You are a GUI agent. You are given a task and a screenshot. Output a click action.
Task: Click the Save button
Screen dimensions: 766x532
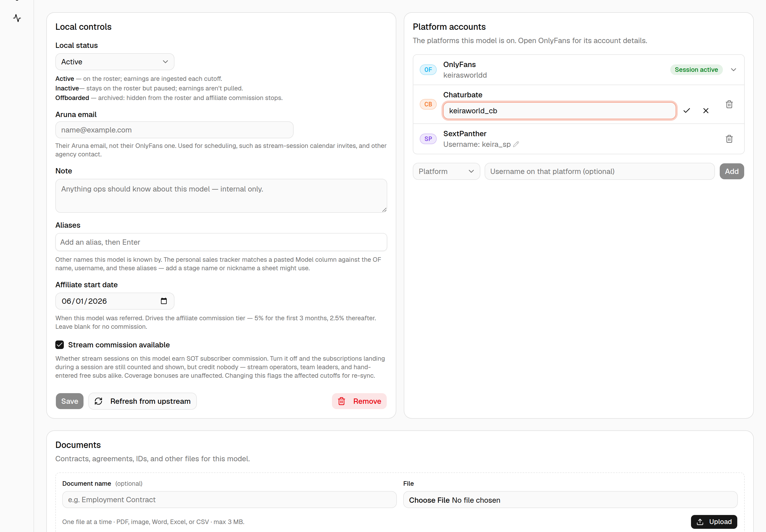point(70,401)
